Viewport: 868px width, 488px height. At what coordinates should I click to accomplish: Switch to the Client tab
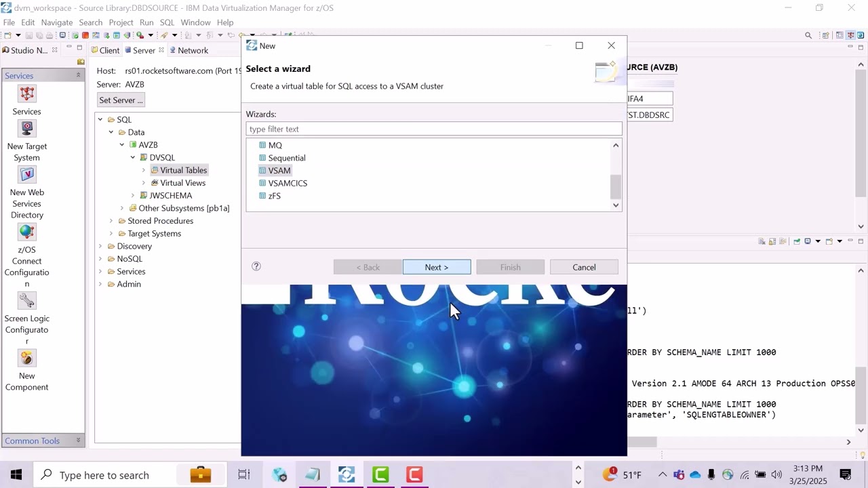coord(105,50)
